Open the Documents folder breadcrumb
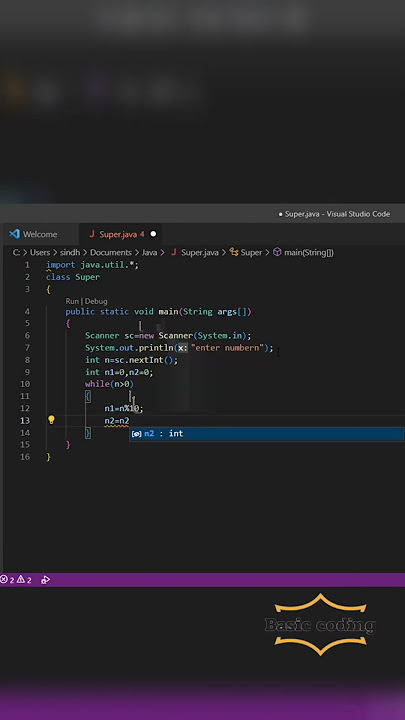405x720 pixels. click(x=111, y=252)
